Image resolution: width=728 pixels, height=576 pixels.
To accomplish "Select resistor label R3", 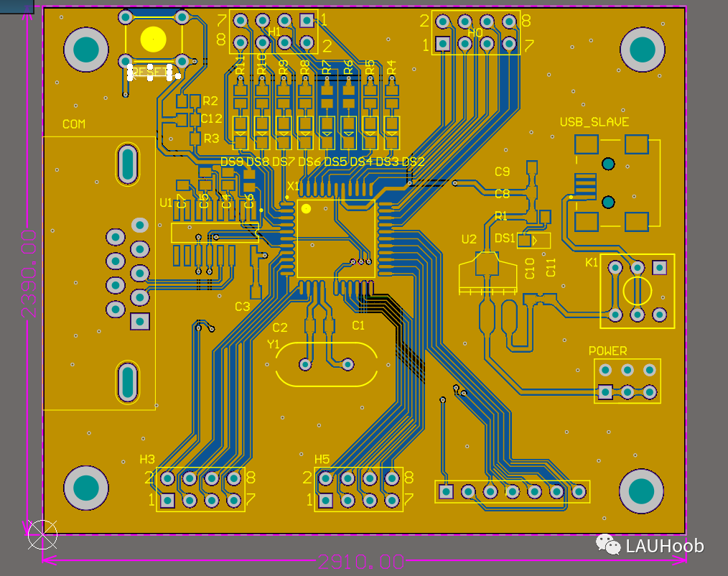I will [x=211, y=139].
